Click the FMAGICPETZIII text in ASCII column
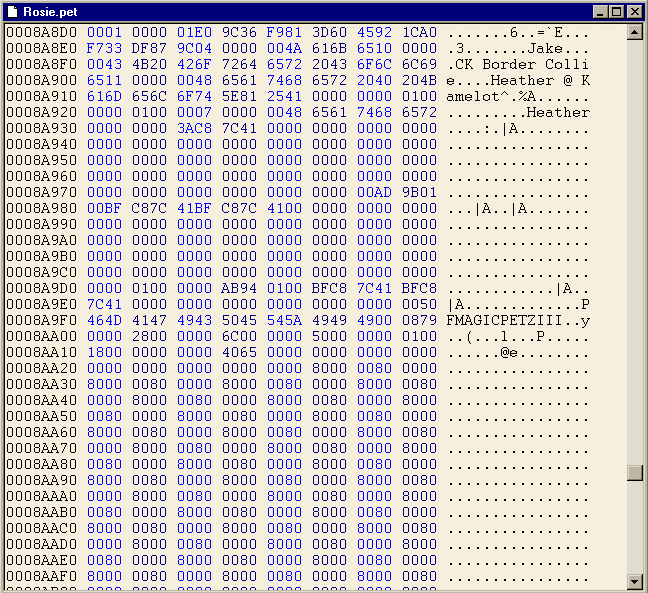 point(498,320)
